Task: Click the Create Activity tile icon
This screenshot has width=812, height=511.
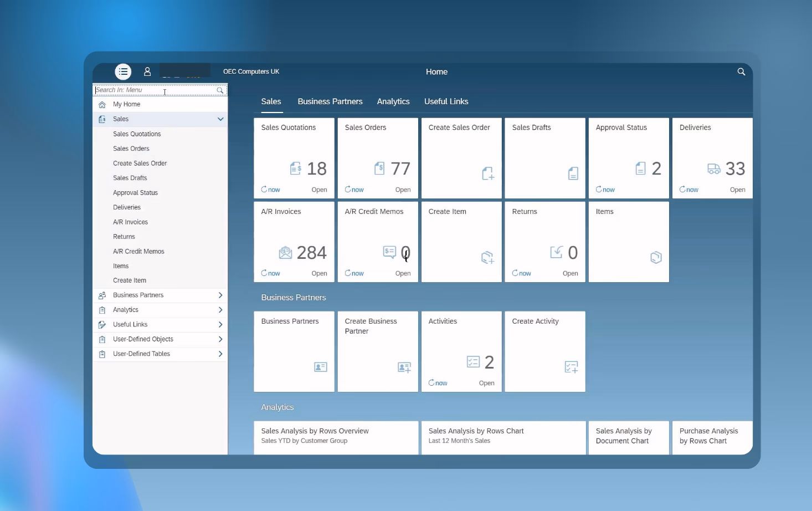Action: click(x=572, y=367)
